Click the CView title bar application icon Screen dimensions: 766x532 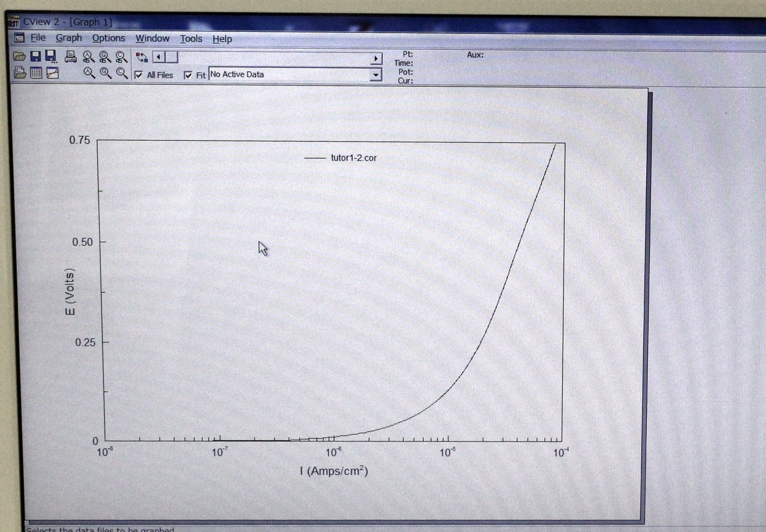(14, 22)
